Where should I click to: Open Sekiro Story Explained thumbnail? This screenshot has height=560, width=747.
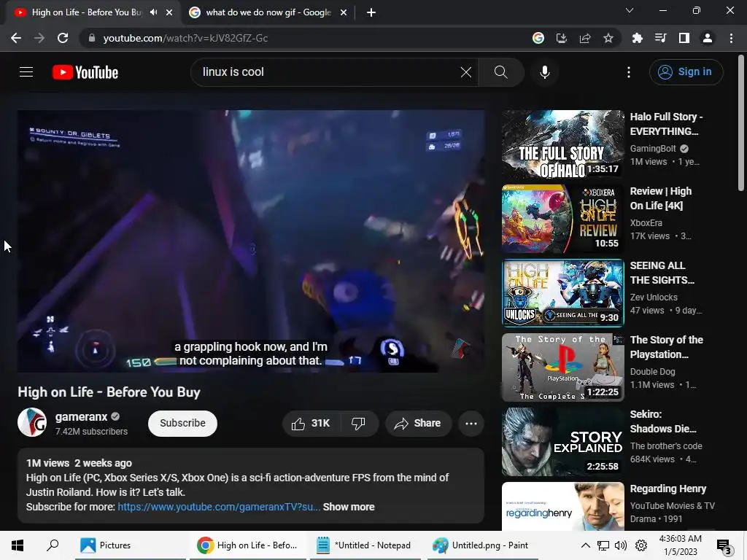click(x=562, y=441)
